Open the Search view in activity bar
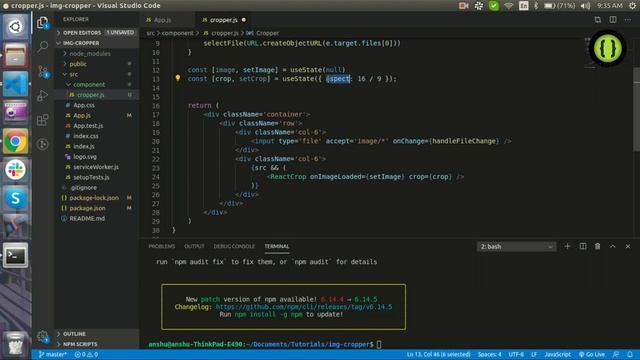The image size is (640, 360). [42, 47]
